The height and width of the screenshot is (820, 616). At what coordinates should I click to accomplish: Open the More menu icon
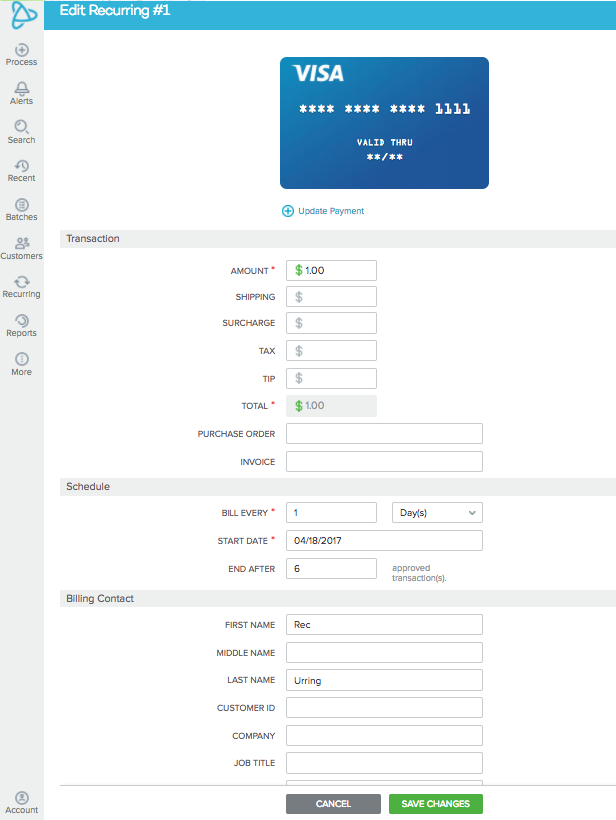tap(21, 359)
